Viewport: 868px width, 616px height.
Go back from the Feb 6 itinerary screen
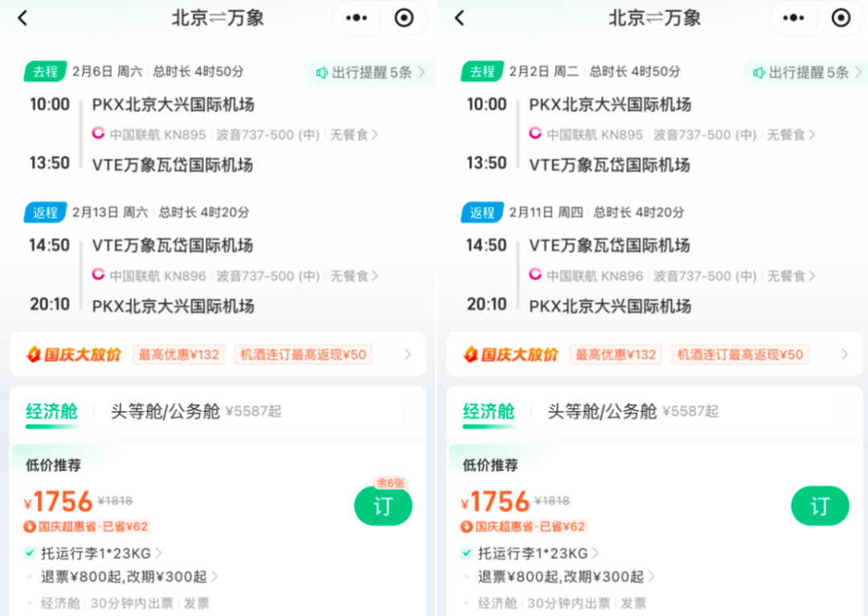coord(23,18)
